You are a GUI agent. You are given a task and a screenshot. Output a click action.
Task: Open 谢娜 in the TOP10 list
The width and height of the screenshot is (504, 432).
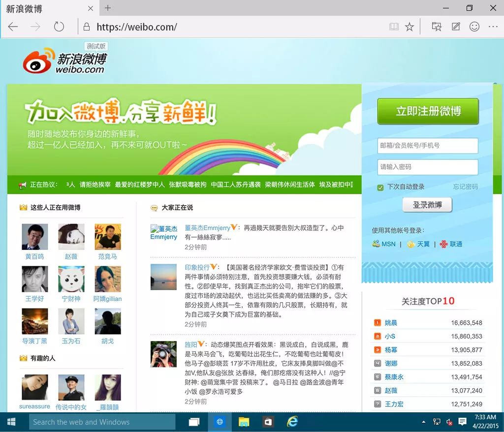coord(391,364)
